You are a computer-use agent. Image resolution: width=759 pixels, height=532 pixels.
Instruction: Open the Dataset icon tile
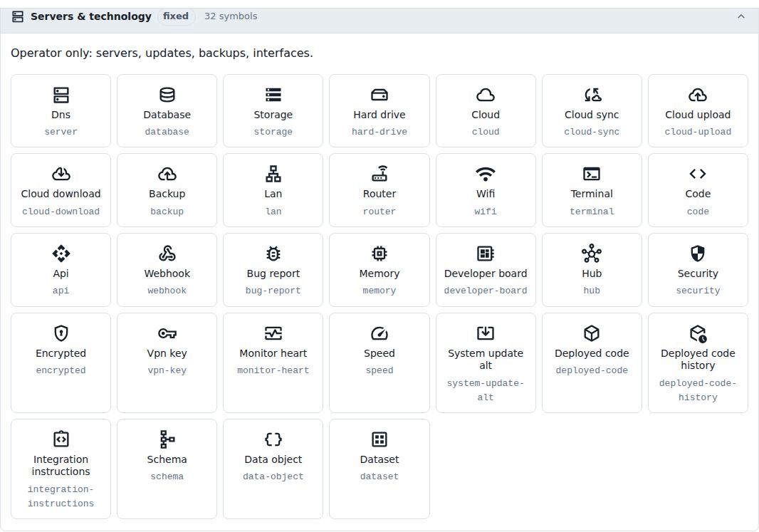coord(379,469)
